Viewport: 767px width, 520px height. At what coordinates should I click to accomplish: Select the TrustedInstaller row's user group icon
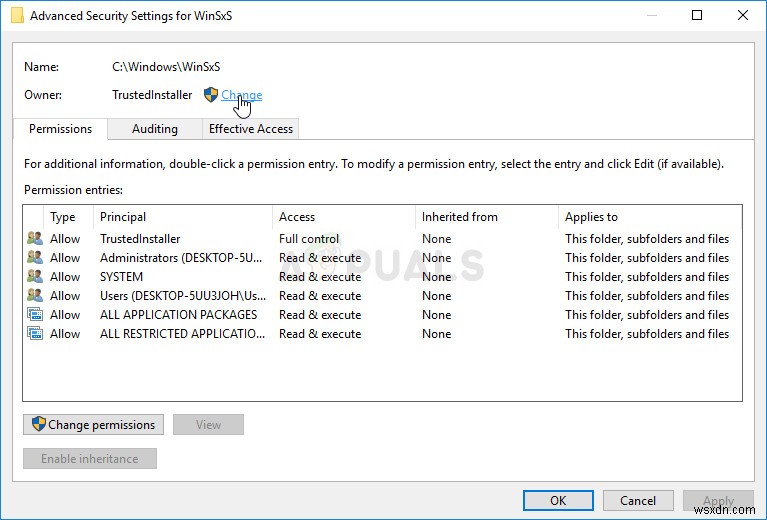pos(35,239)
